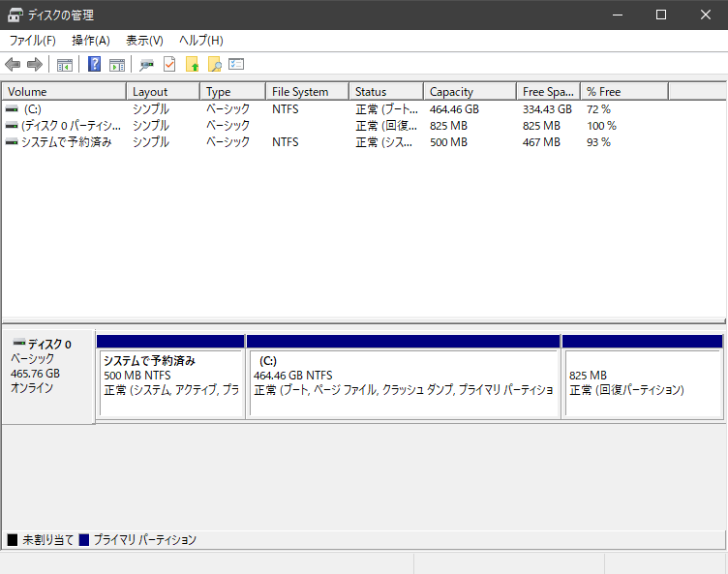
Task: Click 正常 (シス... status cell
Action: point(383,142)
